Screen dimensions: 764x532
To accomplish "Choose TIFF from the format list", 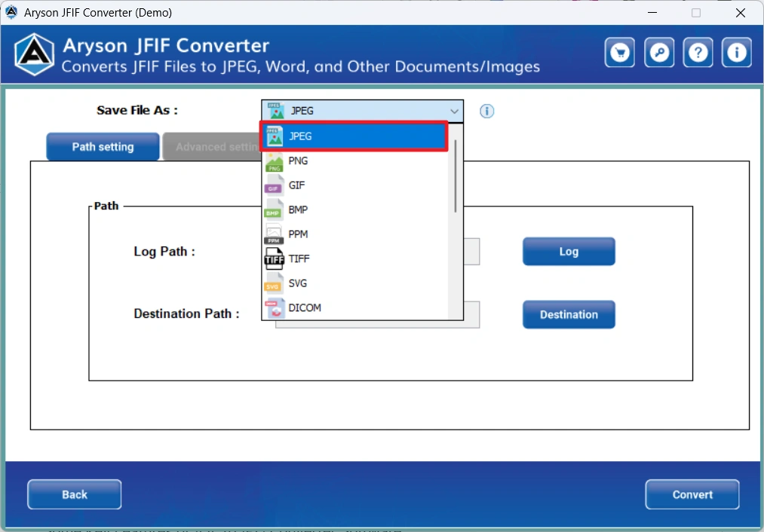I will [x=354, y=258].
